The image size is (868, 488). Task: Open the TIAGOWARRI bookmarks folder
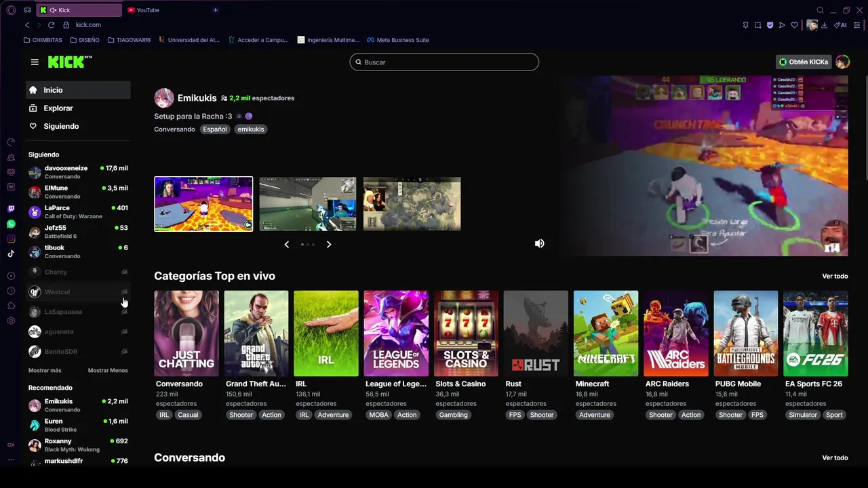point(129,40)
